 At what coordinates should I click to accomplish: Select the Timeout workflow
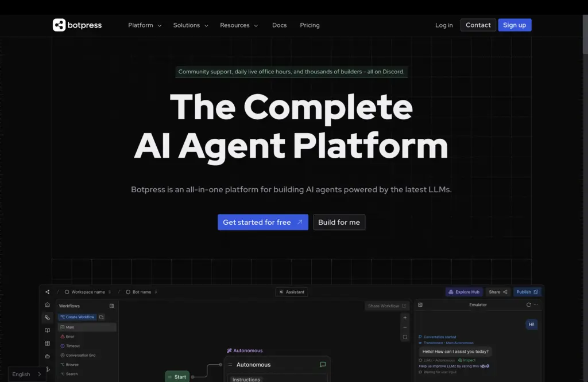(87, 346)
